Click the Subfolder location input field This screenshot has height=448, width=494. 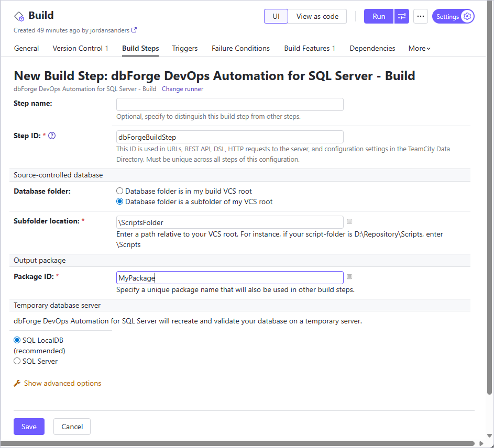[229, 222]
